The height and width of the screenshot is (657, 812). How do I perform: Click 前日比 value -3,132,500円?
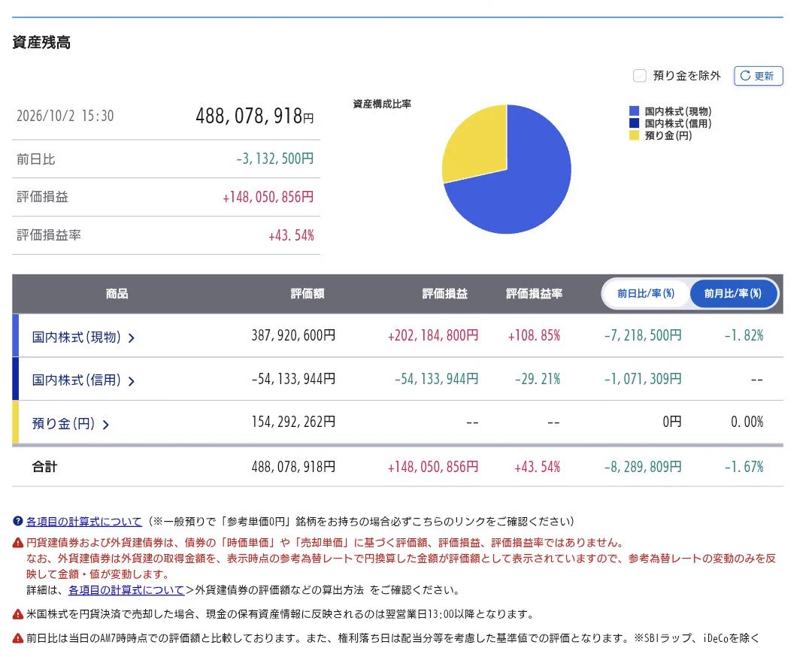click(x=275, y=159)
